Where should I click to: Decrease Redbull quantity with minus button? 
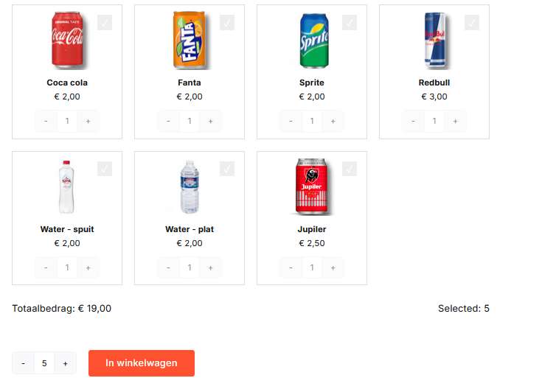coord(413,121)
